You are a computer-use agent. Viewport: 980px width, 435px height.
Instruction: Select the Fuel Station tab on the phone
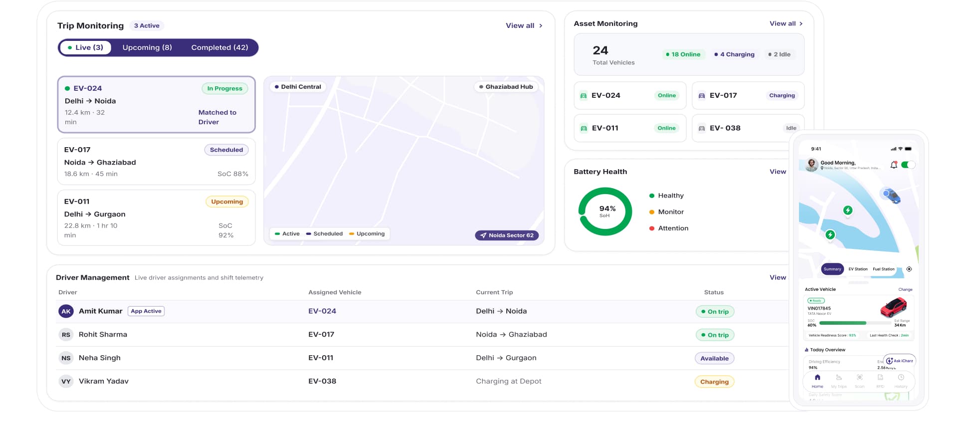click(x=883, y=269)
